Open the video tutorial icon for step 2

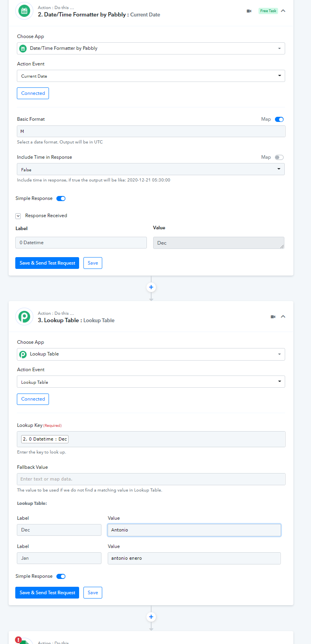tap(249, 11)
